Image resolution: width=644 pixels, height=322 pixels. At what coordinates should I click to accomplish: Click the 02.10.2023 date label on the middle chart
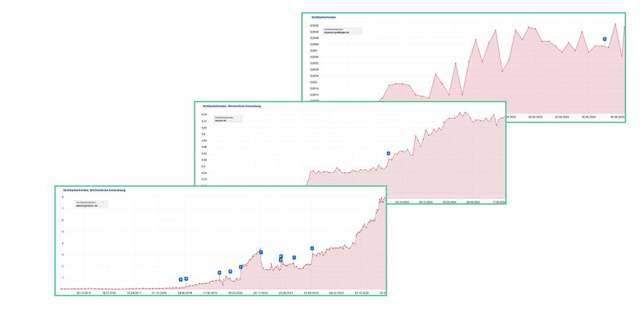coord(400,203)
